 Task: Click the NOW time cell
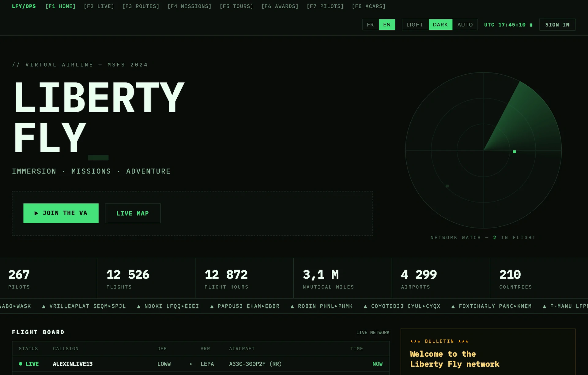click(x=378, y=364)
